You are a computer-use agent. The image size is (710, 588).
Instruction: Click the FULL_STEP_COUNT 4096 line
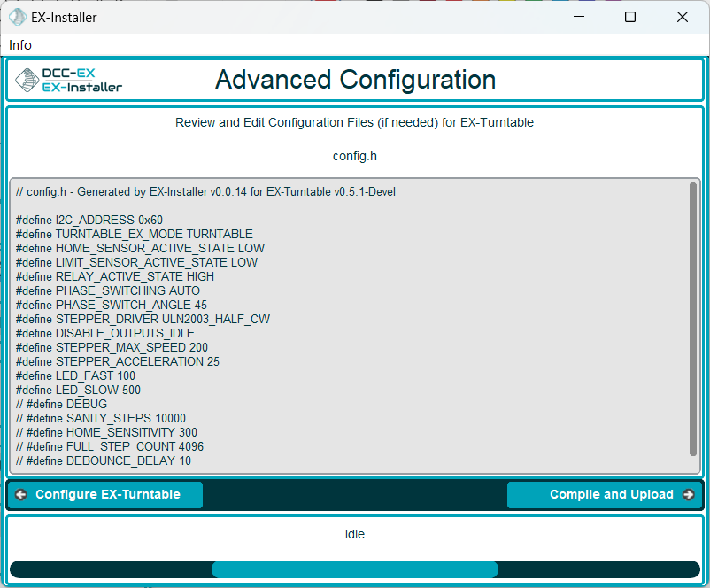[109, 446]
